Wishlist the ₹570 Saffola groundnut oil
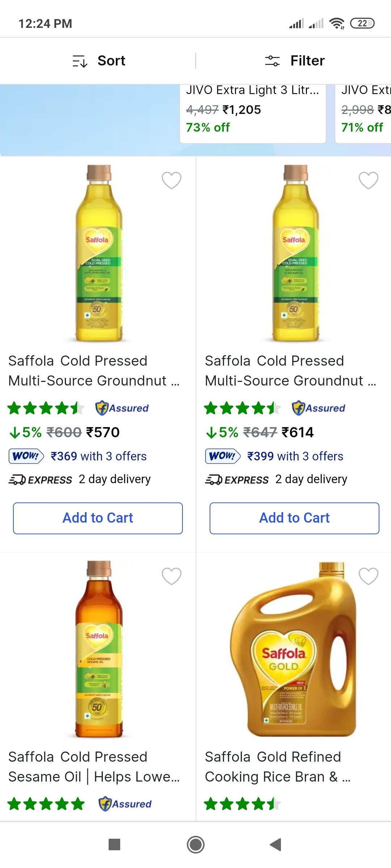 pos(171,180)
